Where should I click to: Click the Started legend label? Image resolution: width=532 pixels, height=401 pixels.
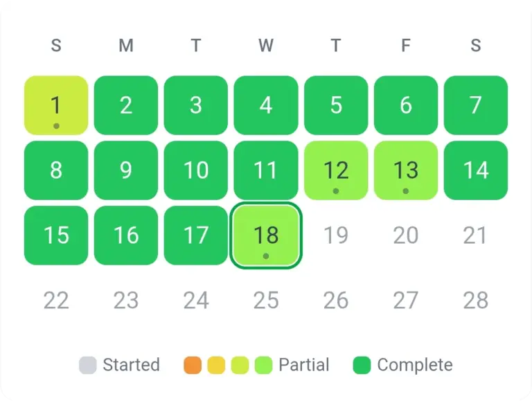click(131, 365)
